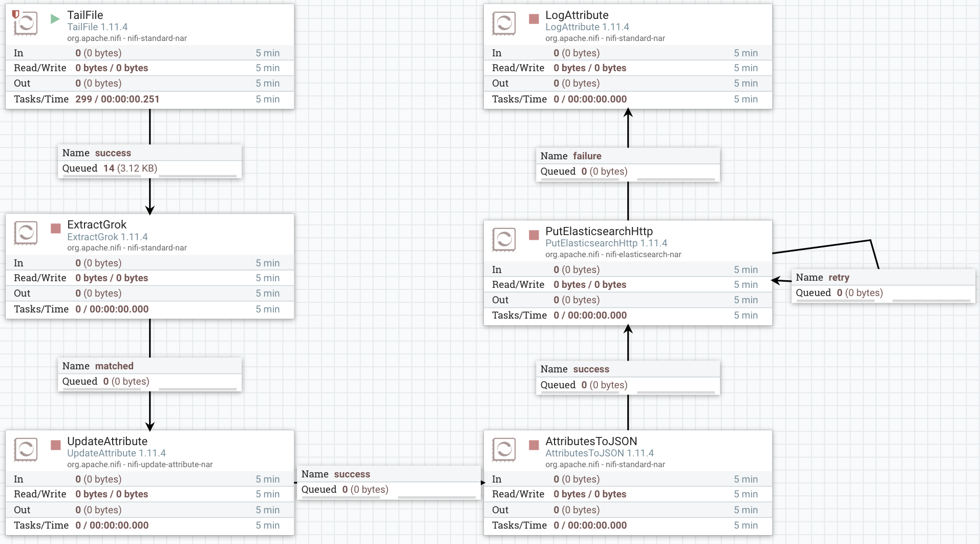The height and width of the screenshot is (544, 980).
Task: Click the AttributesToJSON Tasks/Time stats row
Action: pyautogui.click(x=628, y=526)
